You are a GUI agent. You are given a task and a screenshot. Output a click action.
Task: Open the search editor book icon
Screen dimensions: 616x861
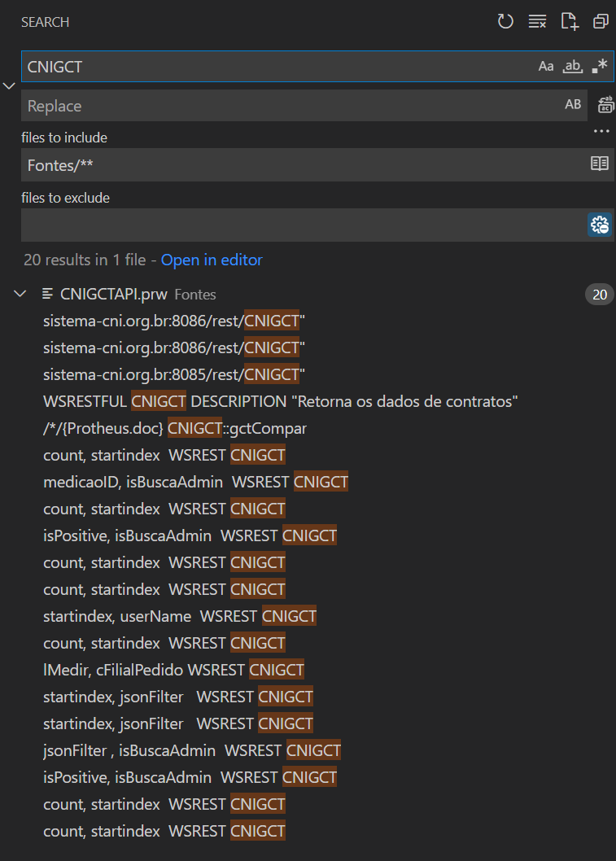click(x=599, y=164)
